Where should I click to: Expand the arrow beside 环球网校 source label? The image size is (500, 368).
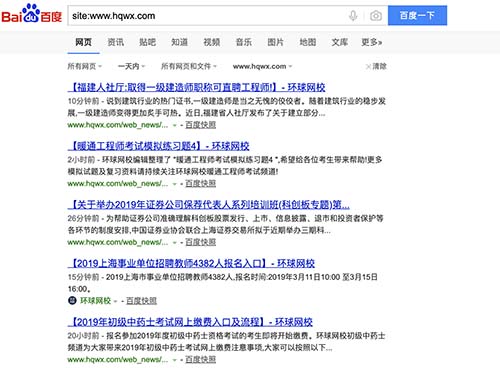(115, 301)
